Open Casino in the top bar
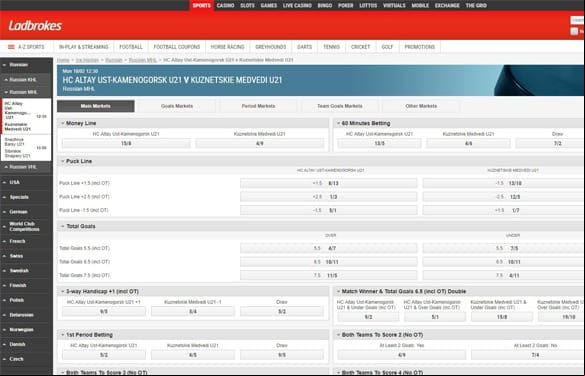Viewport: 585px width, 376px height. click(225, 5)
